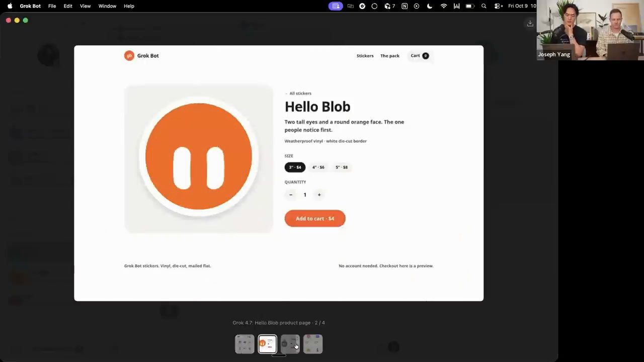The height and width of the screenshot is (362, 644).
Task: Click the cube icon with number 7
Action: pyautogui.click(x=389, y=6)
